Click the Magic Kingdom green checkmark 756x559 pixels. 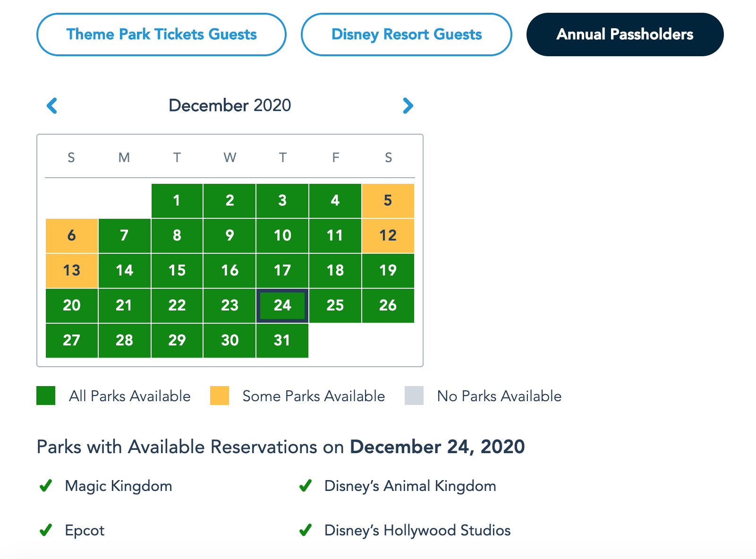(x=46, y=486)
